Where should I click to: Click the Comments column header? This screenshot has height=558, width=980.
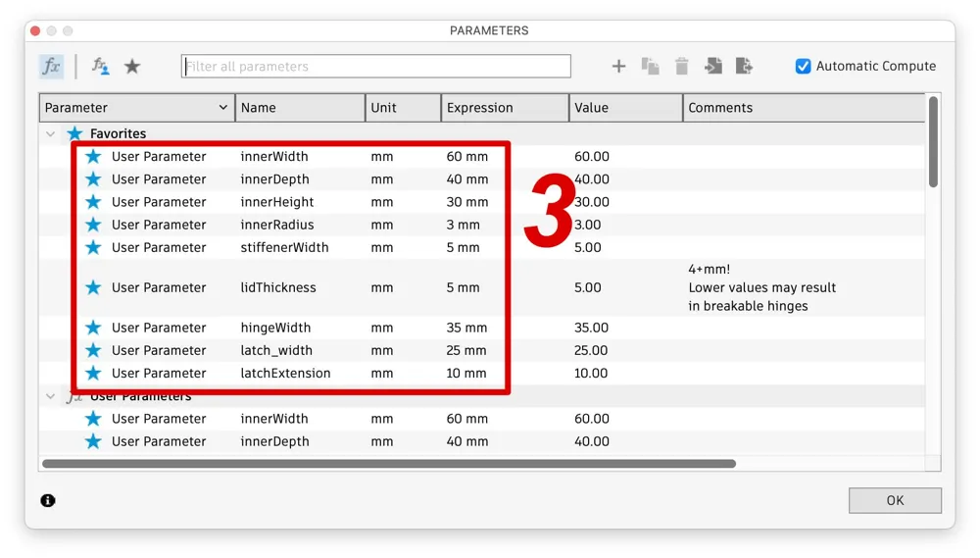pos(804,108)
